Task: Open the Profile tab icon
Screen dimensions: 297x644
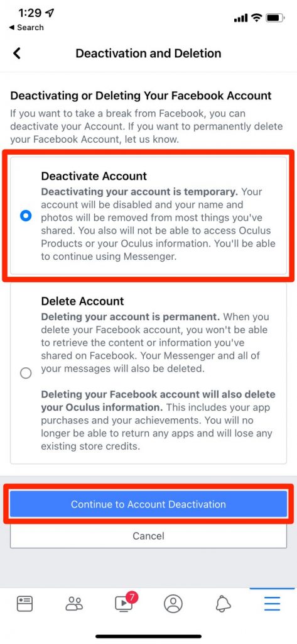Action: 173,604
